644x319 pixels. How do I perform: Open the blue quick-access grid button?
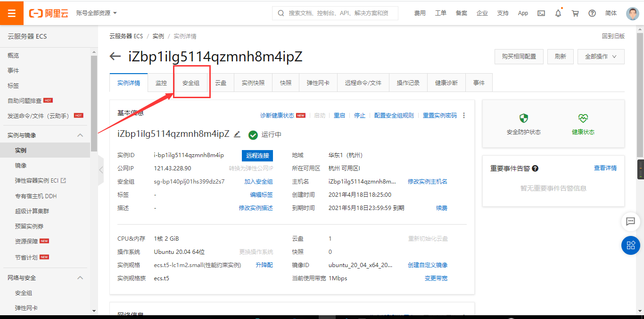coord(630,245)
